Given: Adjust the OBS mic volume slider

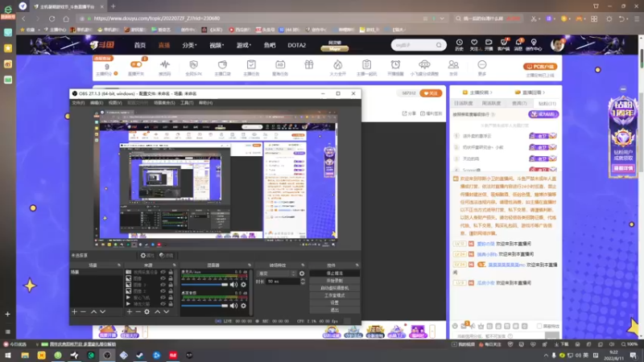Looking at the screenshot, I should [x=204, y=285].
